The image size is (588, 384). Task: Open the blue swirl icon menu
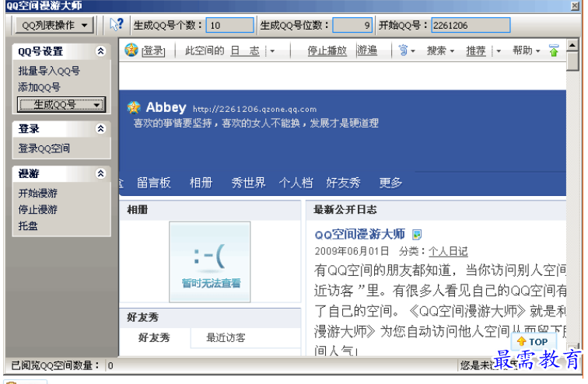tap(406, 51)
